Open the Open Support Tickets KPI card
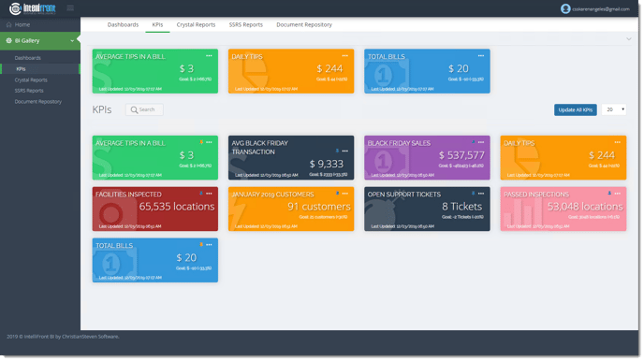 [427, 209]
